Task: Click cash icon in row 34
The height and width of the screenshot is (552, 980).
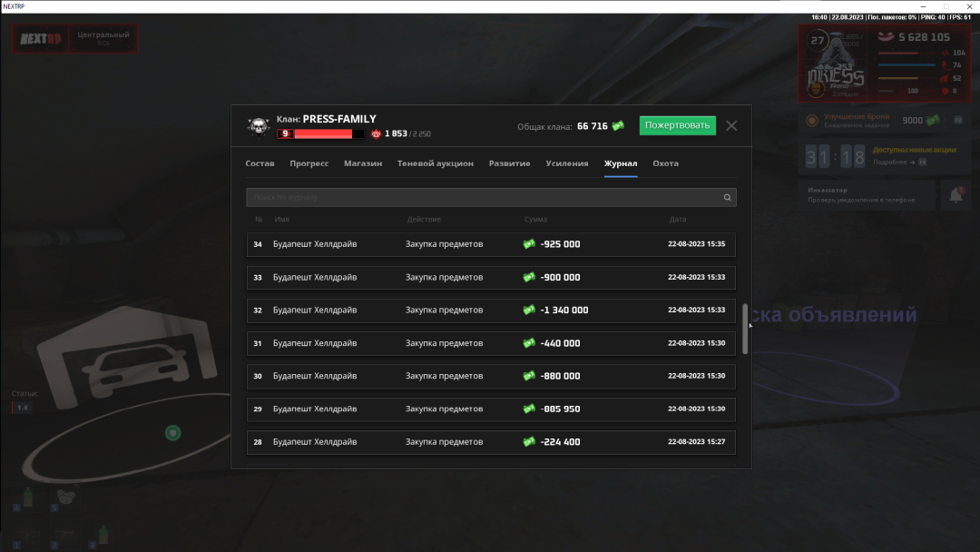Action: tap(529, 244)
